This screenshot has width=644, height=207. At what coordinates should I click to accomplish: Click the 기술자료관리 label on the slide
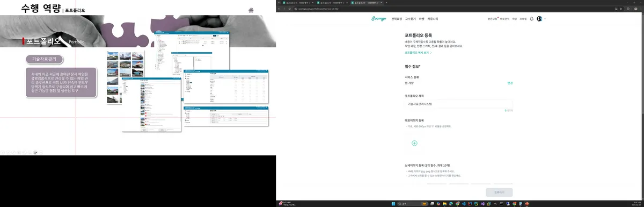coord(45,59)
